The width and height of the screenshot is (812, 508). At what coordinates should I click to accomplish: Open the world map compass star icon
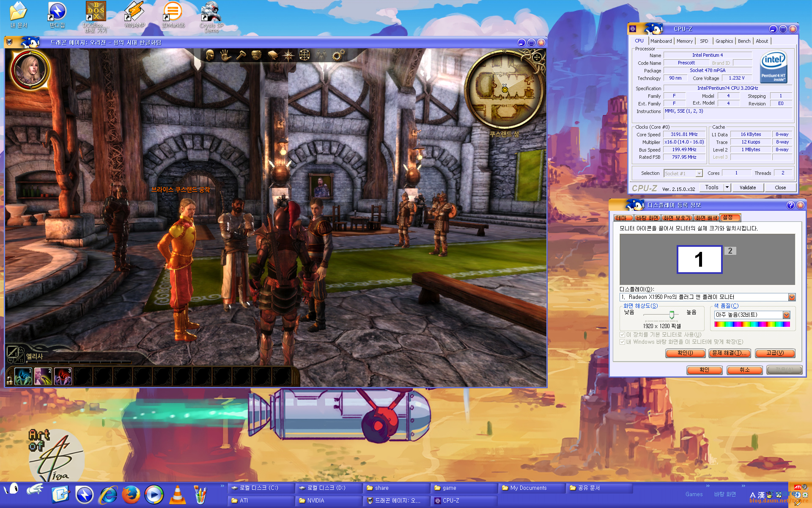point(288,55)
